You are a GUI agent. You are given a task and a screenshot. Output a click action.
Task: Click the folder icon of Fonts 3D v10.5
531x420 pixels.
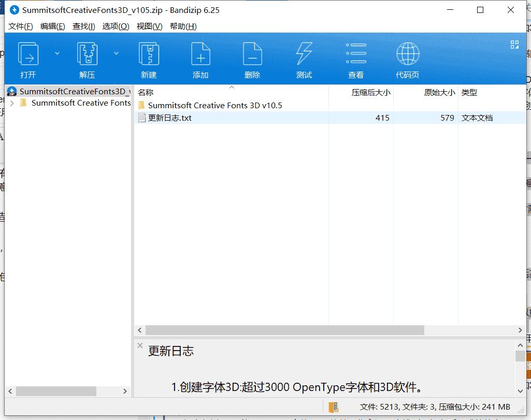(x=141, y=105)
